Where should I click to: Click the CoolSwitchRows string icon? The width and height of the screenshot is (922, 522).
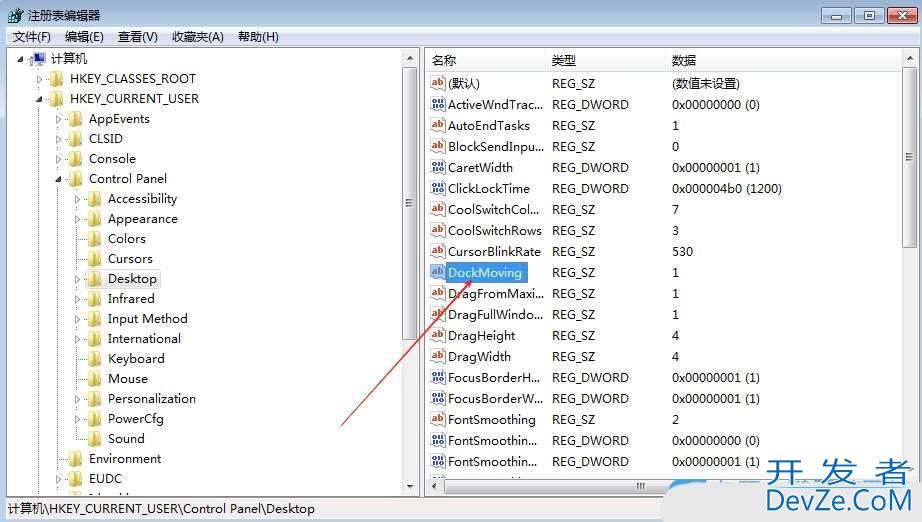(438, 230)
